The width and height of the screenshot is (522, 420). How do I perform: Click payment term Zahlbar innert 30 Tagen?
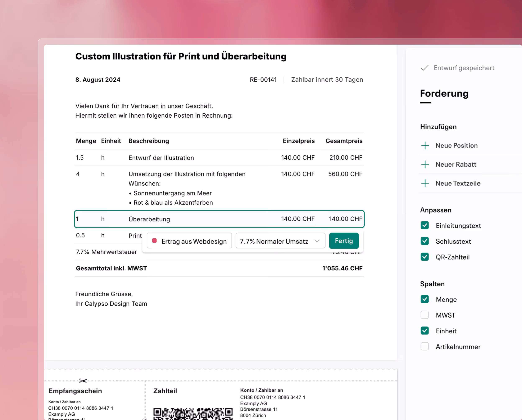327,80
